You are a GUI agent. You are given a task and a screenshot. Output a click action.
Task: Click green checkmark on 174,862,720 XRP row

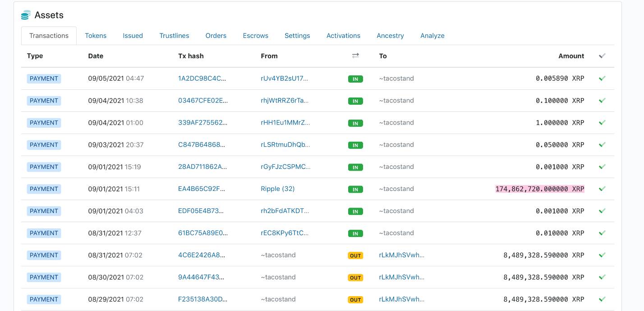tap(602, 189)
